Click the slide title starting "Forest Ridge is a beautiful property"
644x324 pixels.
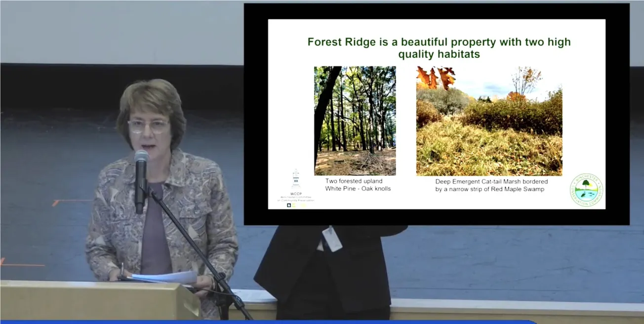pyautogui.click(x=439, y=48)
